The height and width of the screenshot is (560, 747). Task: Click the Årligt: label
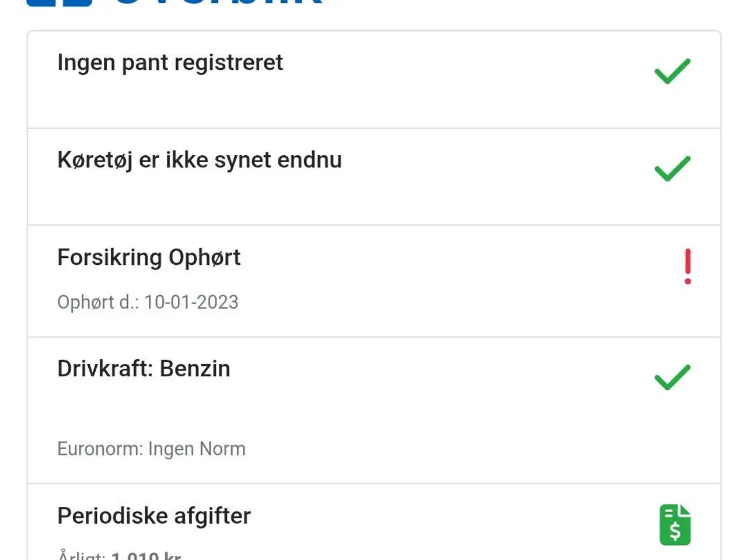[x=82, y=555]
